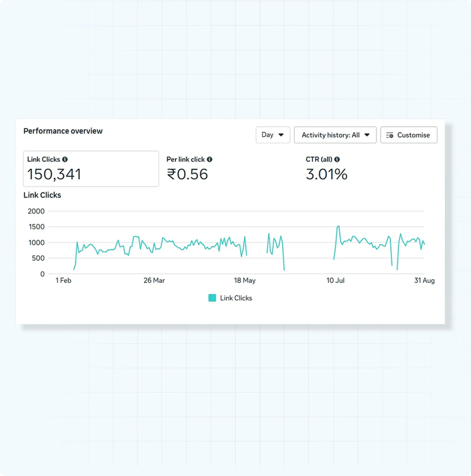Click info icon beside Per link click
The height and width of the screenshot is (476, 471).
click(210, 159)
